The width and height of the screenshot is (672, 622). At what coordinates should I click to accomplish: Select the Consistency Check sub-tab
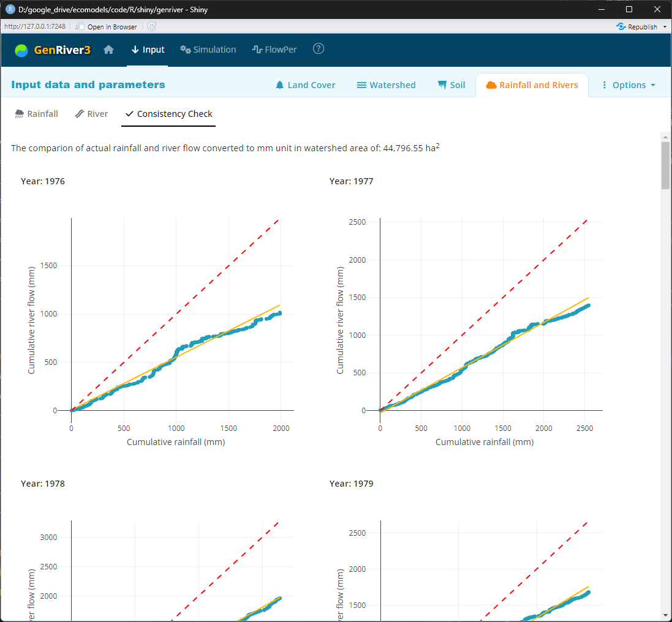[169, 114]
